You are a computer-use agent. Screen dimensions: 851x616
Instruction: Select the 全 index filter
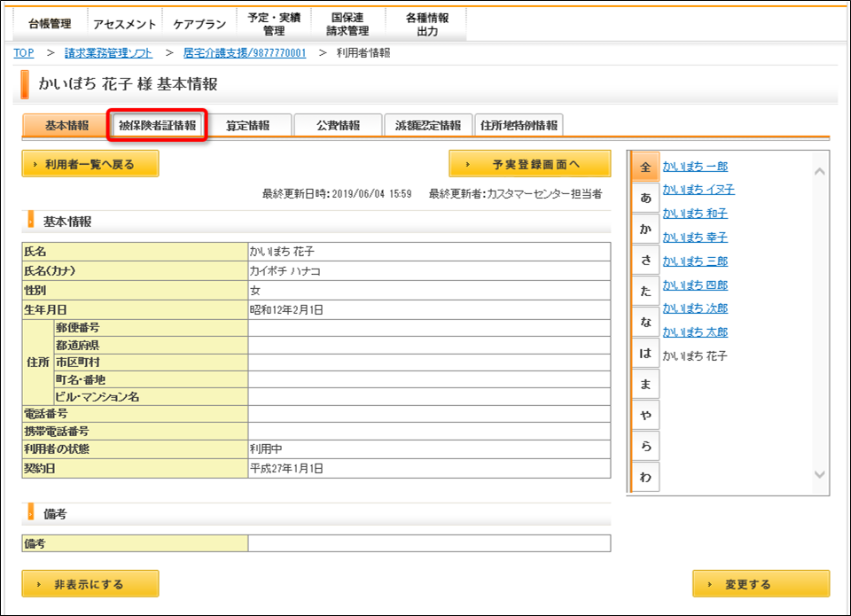click(x=645, y=167)
